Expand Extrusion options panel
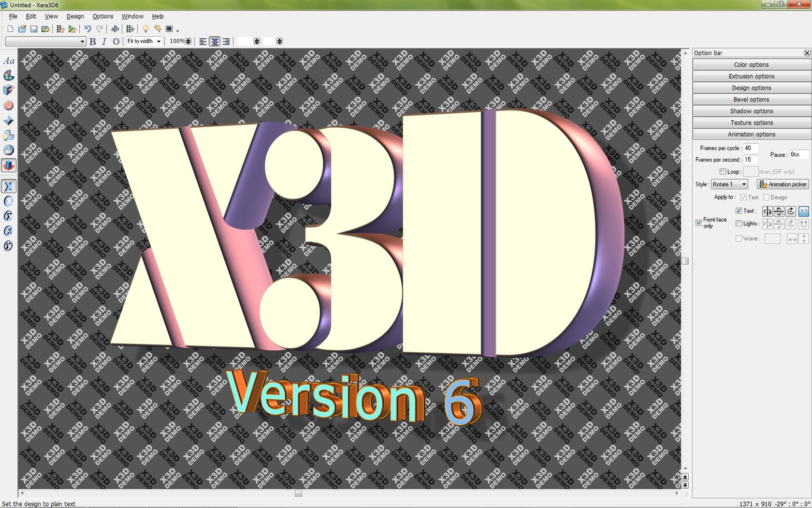The height and width of the screenshot is (508, 812). tap(752, 76)
